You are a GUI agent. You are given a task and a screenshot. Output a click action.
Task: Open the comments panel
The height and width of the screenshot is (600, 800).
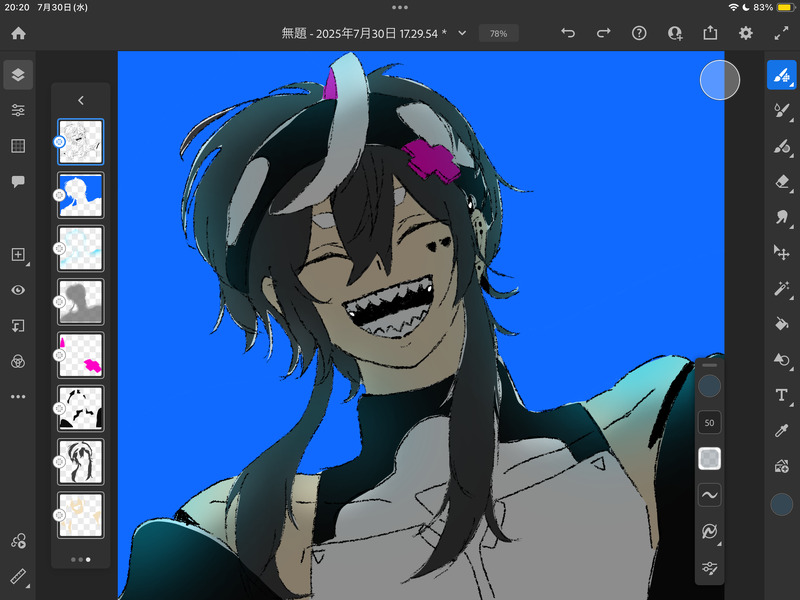(18, 182)
